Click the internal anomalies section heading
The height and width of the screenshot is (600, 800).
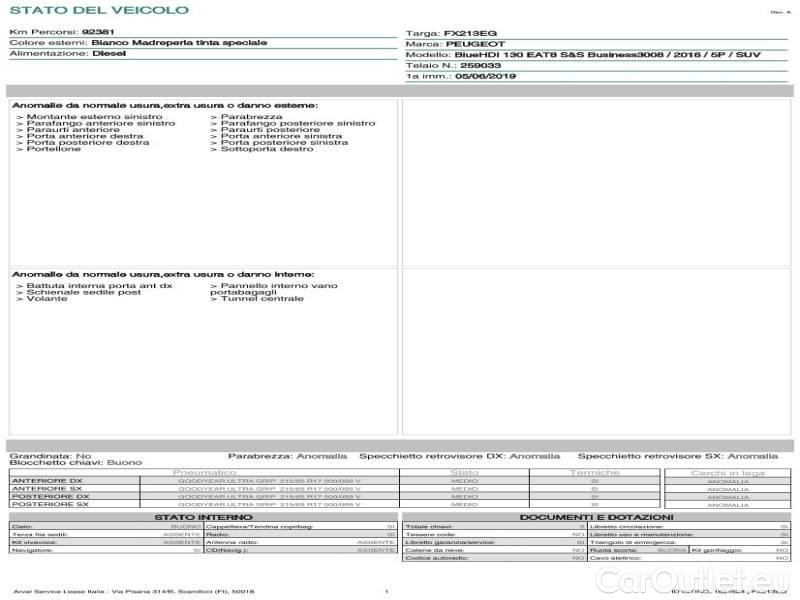coord(163,274)
